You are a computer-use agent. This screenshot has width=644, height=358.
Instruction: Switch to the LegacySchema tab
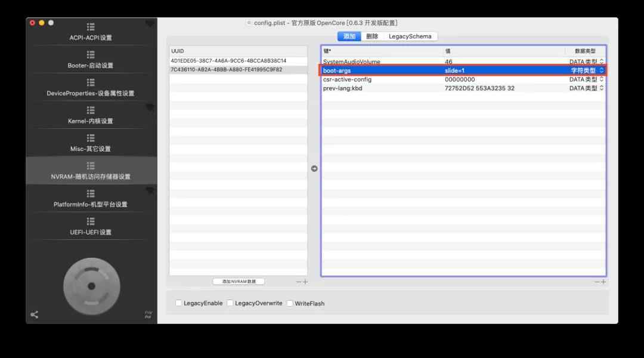[410, 36]
